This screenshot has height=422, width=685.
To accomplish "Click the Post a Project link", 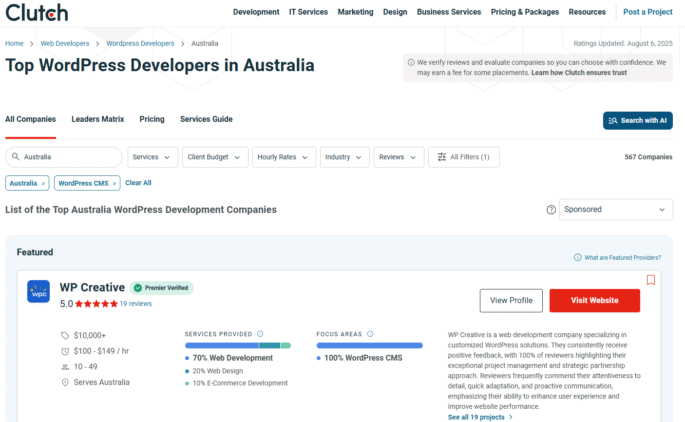I will click(x=648, y=12).
